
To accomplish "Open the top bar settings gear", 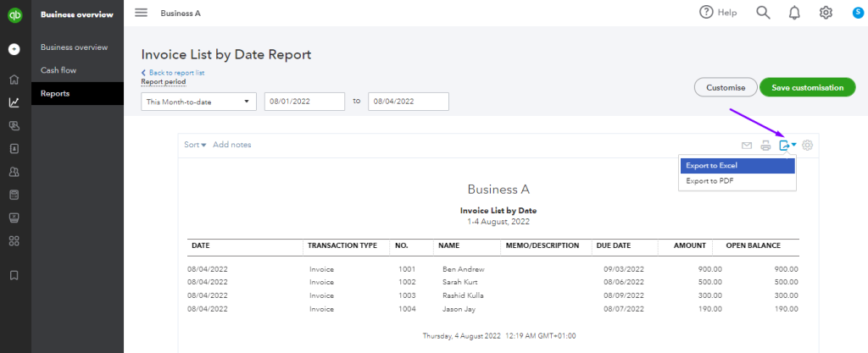I will point(826,13).
